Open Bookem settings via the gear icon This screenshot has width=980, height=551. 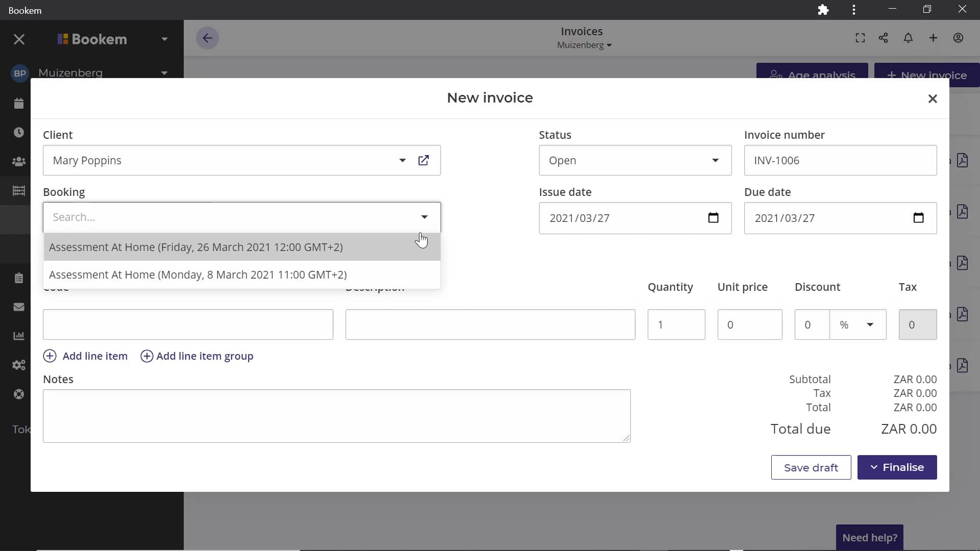coord(19,365)
